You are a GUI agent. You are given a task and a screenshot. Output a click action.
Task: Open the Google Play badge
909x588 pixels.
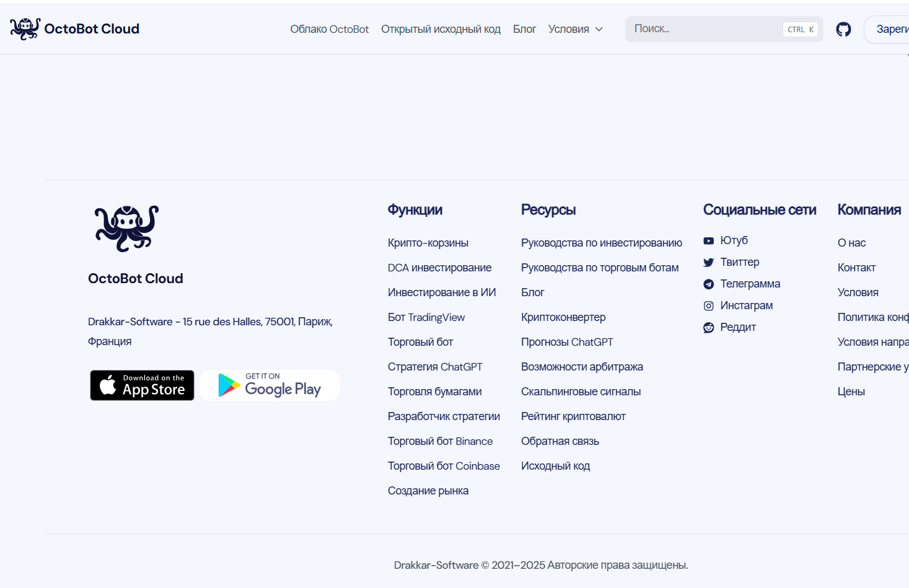(270, 385)
